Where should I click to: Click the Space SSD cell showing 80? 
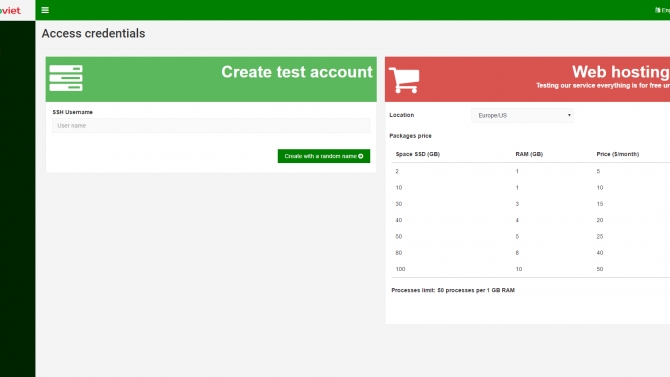(x=399, y=253)
